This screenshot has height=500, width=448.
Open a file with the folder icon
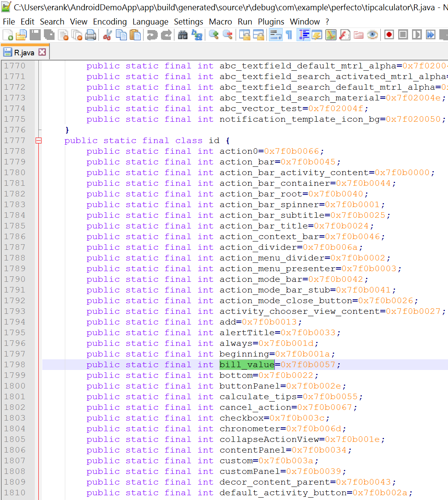21,35
